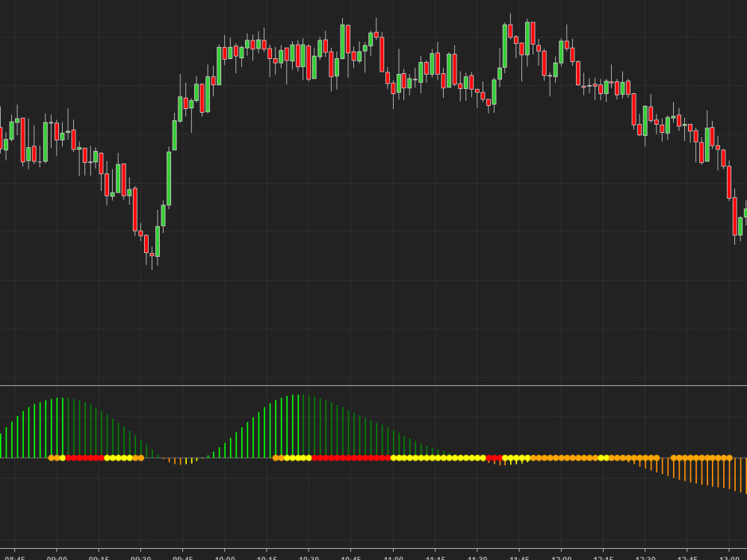Image resolution: width=747 pixels, height=560 pixels.
Task: Click the 12:15 time axis label
Action: (x=603, y=558)
